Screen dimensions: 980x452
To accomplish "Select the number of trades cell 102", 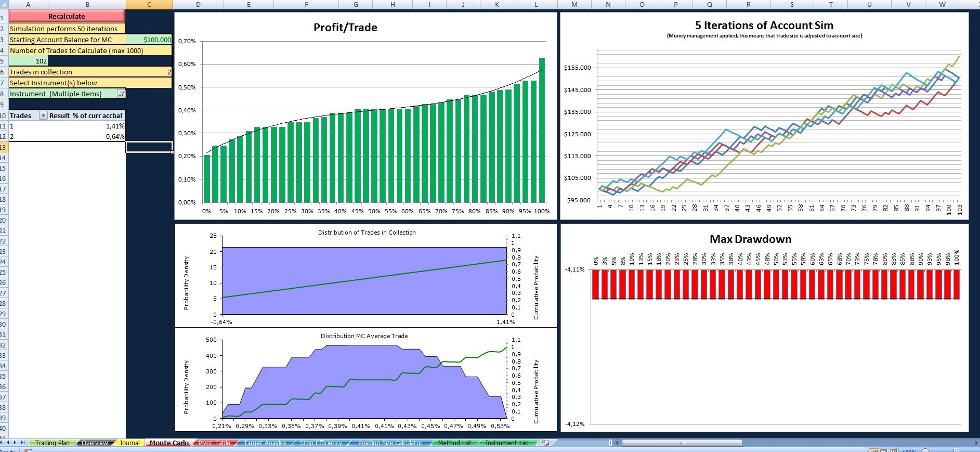I will coord(29,61).
